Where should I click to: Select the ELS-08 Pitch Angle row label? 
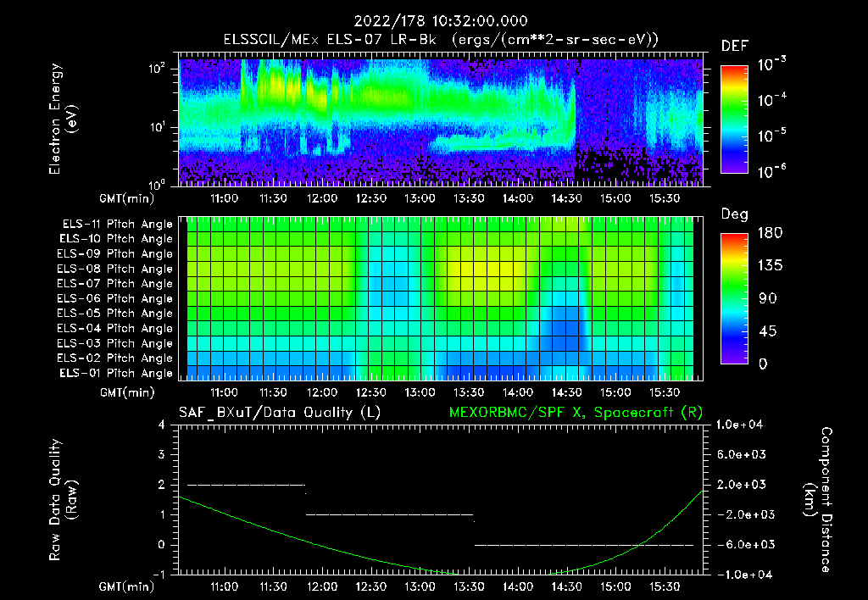point(115,269)
